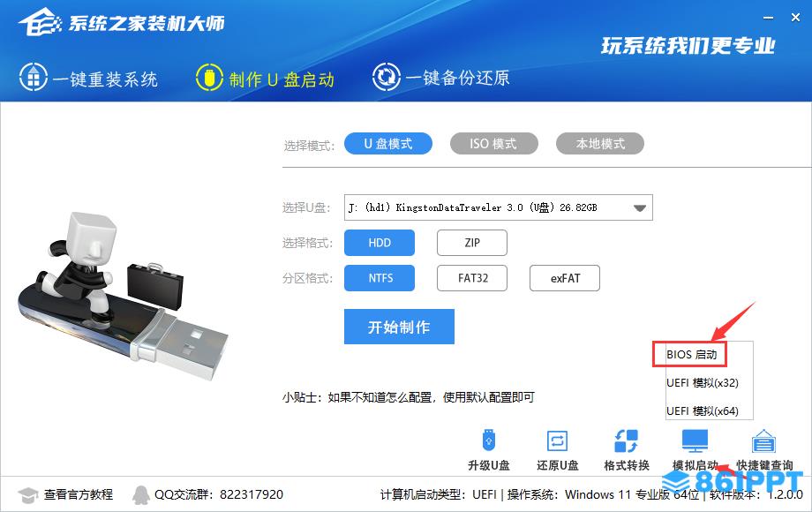The image size is (812, 512).
Task: Expand the 选择U盘 drive dropdown arrow
Action: 640,208
